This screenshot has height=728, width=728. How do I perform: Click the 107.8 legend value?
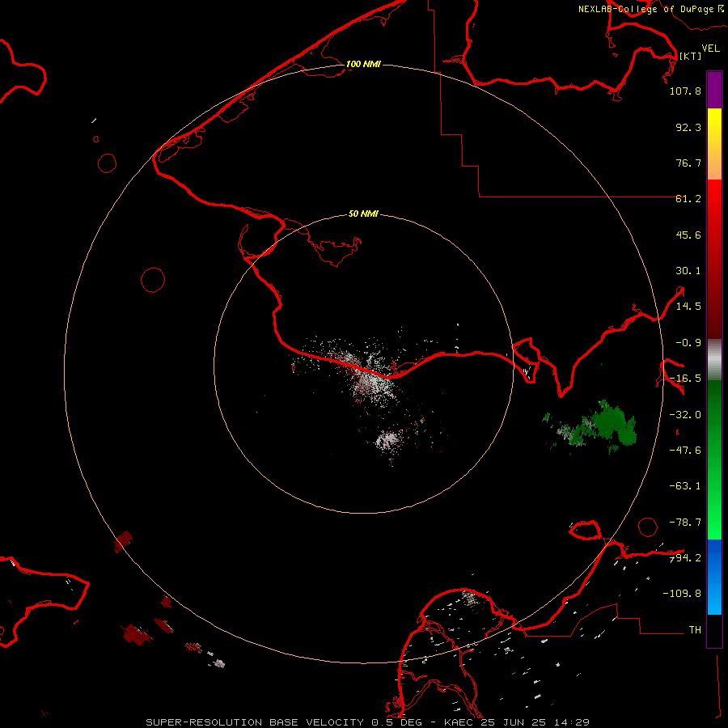tap(685, 91)
